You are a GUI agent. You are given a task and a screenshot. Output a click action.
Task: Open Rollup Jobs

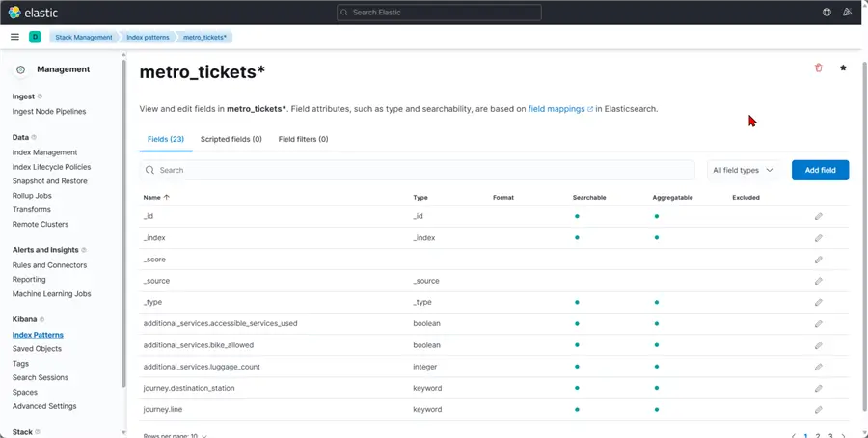pos(32,196)
